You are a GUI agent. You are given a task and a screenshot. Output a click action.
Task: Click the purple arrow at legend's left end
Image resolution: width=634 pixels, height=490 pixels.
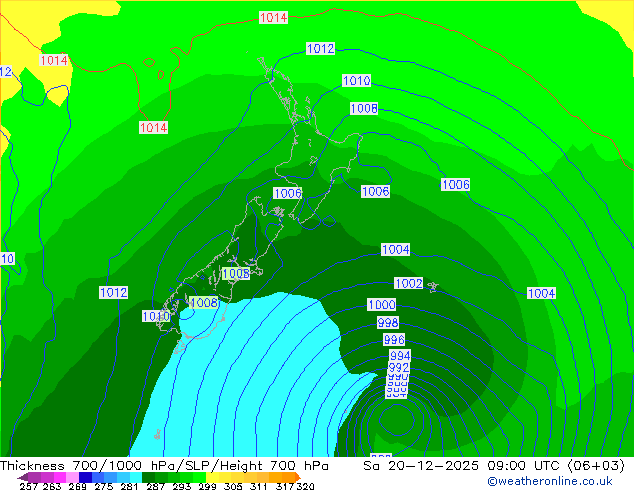pos(23,477)
